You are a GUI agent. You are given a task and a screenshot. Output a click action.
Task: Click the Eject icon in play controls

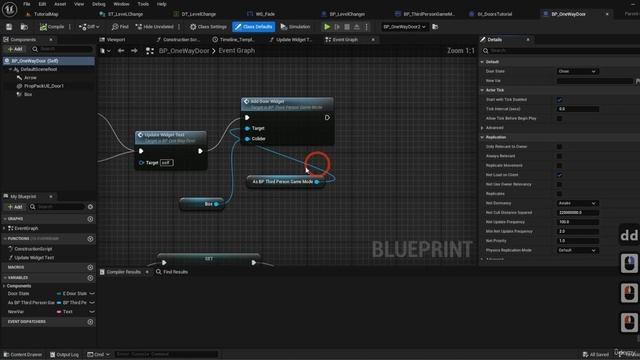tap(357, 27)
